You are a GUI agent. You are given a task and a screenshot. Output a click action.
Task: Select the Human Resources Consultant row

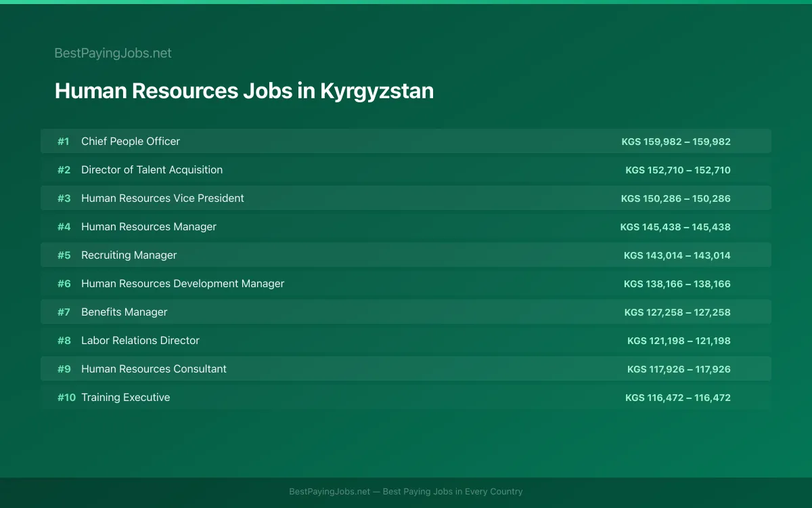pyautogui.click(x=406, y=368)
